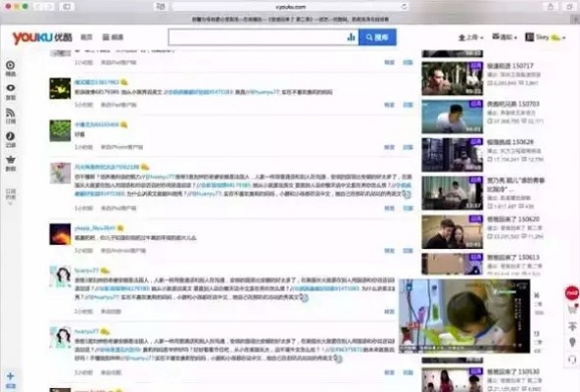Open the Safari share button
580x392 pixels.
pyautogui.click(x=551, y=7)
